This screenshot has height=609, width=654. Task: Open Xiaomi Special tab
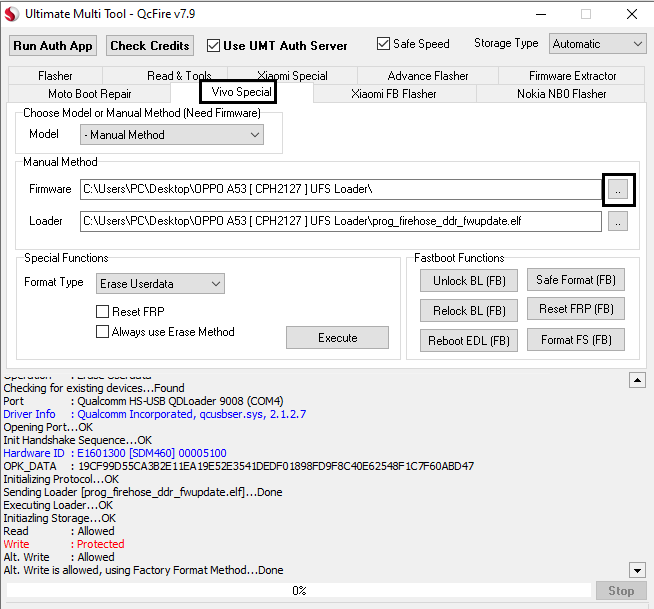click(x=292, y=76)
